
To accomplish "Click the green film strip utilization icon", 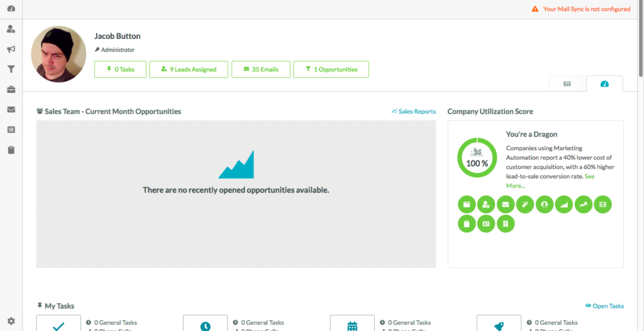I will click(x=602, y=204).
